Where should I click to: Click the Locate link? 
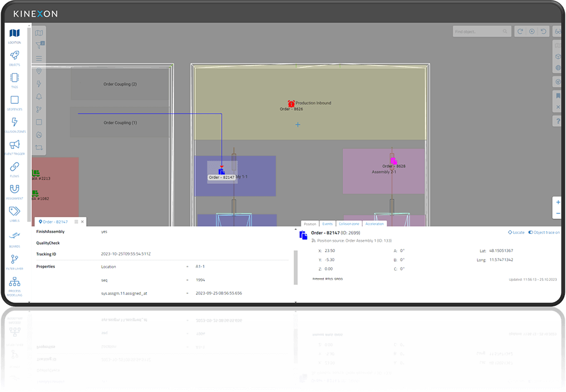(516, 233)
